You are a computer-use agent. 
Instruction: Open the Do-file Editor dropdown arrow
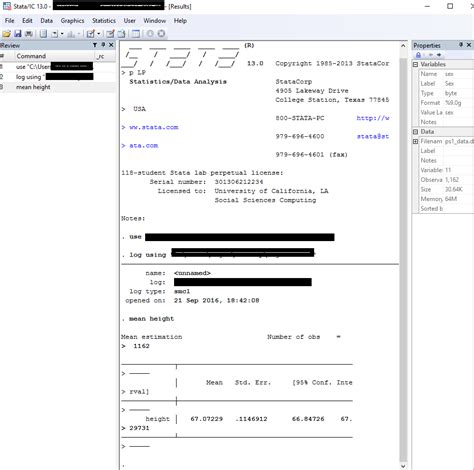click(x=99, y=34)
